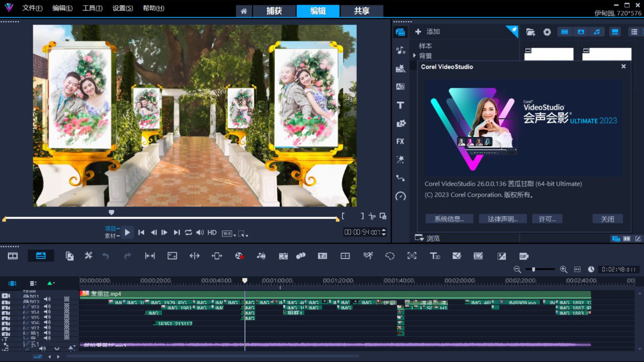The width and height of the screenshot is (644, 362).
Task: Open the 工具(T) menu
Action: coord(93,8)
